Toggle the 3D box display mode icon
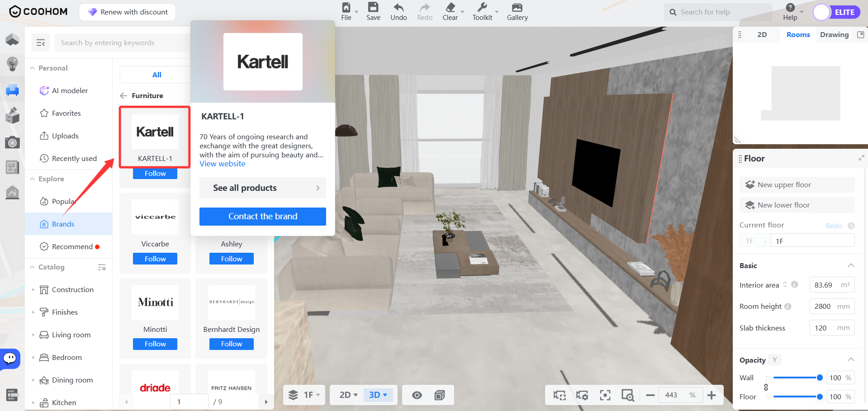Screen dimensions: 868x411 pos(440,395)
